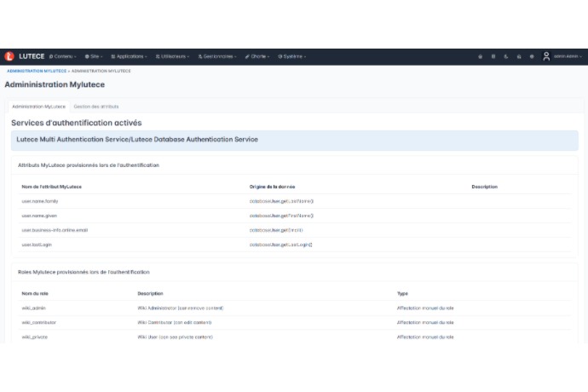The width and height of the screenshot is (588, 392).
Task: Click the wiki_contributor Affectation manuel du role cell
Action: coord(425,323)
